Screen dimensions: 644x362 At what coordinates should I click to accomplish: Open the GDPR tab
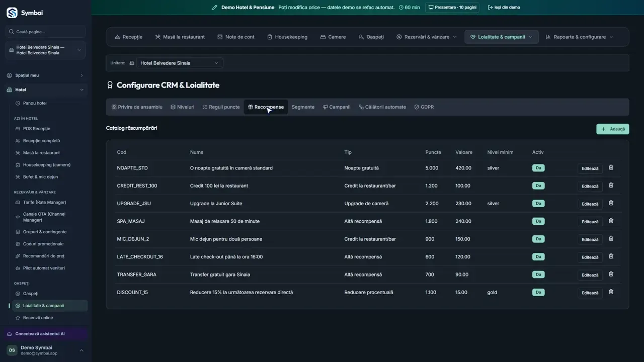[424, 107]
